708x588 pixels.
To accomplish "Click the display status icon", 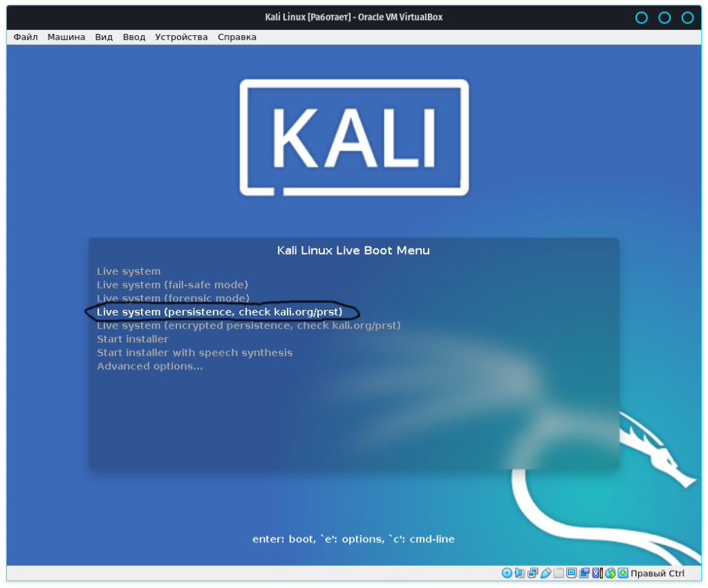I will (571, 573).
